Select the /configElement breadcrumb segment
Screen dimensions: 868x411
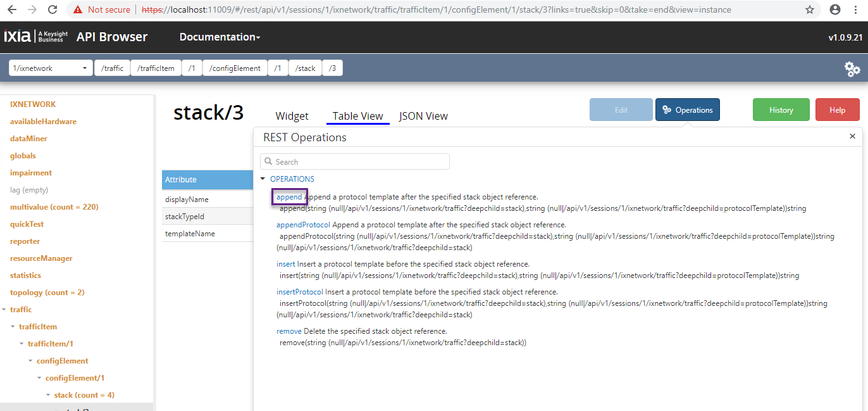[x=235, y=68]
